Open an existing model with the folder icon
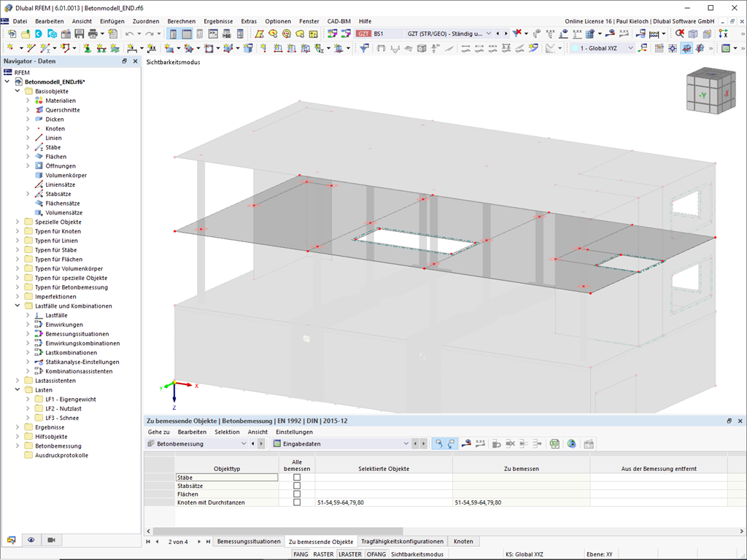 pyautogui.click(x=26, y=34)
